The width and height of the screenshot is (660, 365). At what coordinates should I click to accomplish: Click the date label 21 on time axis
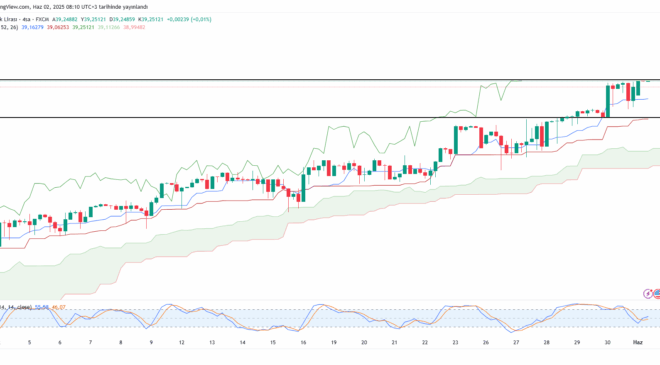[394, 343]
